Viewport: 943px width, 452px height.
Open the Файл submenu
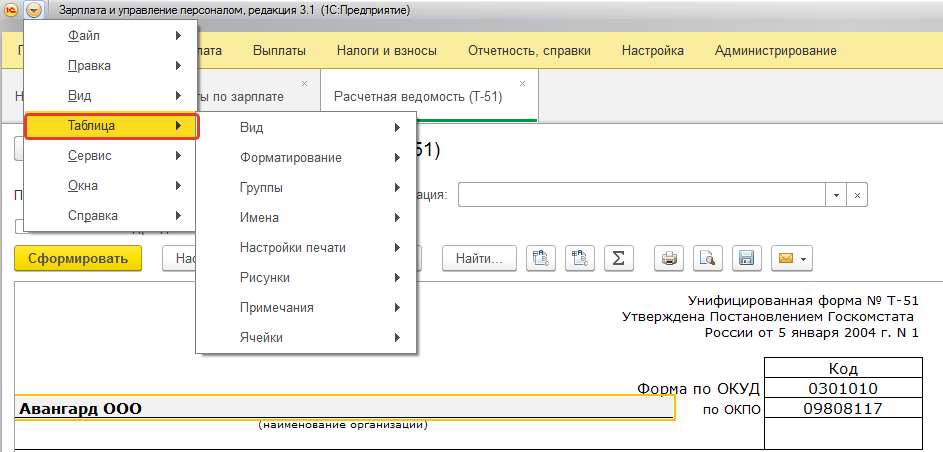coord(111,36)
